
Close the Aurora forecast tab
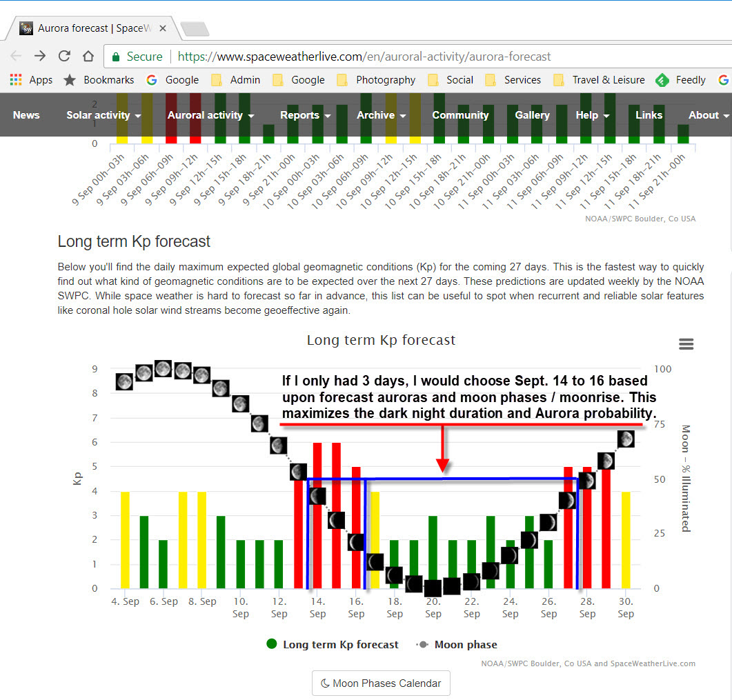click(x=162, y=28)
